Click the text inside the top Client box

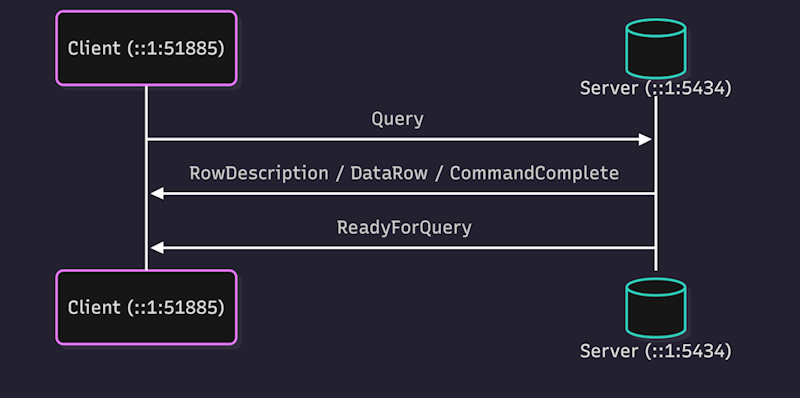[146, 48]
